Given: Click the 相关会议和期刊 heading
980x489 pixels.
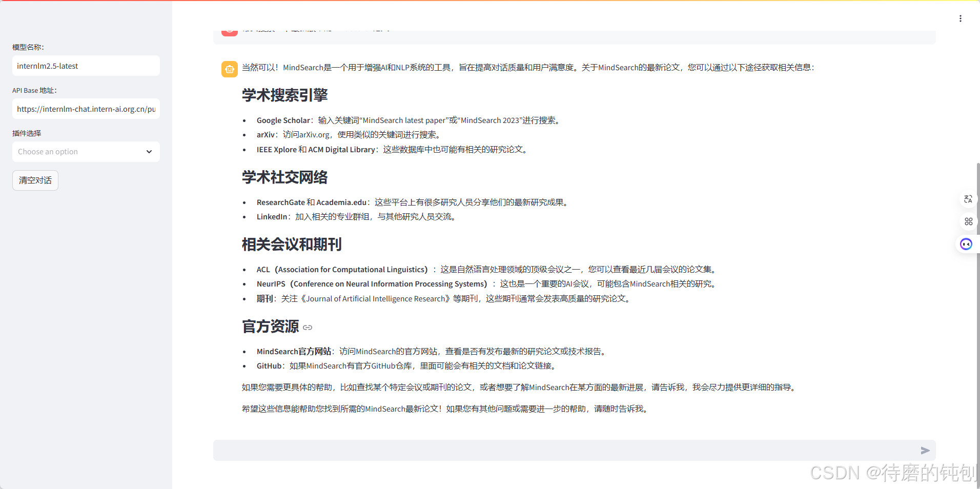Looking at the screenshot, I should pyautogui.click(x=292, y=244).
